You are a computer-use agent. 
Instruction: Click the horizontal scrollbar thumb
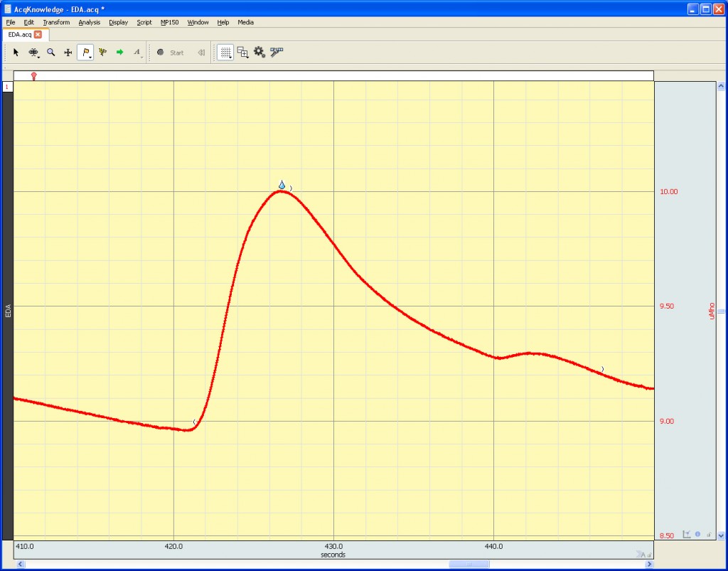(x=469, y=565)
